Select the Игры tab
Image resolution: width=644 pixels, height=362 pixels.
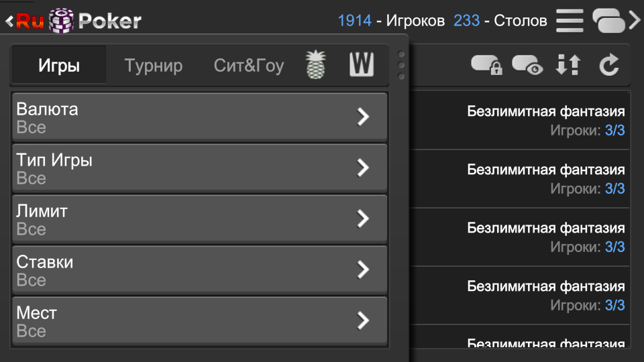tap(59, 66)
